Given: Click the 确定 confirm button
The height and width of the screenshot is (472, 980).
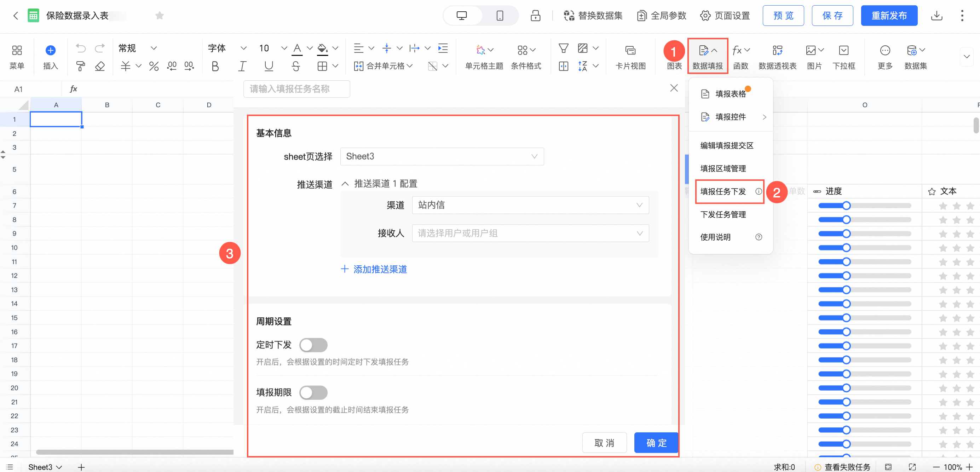Looking at the screenshot, I should tap(656, 443).
